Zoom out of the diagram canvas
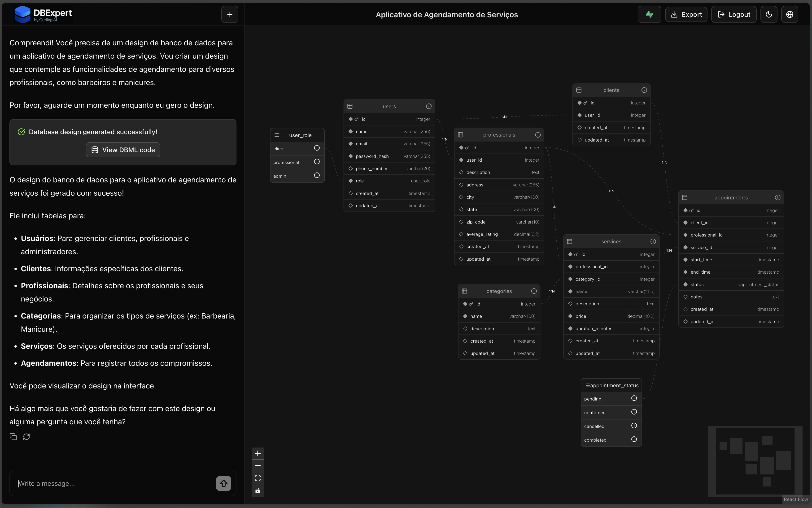Image resolution: width=812 pixels, height=508 pixels. coord(258,466)
